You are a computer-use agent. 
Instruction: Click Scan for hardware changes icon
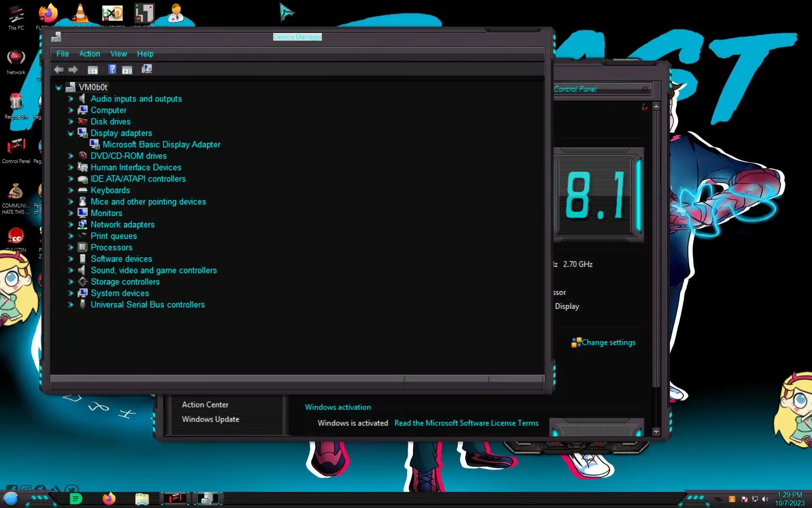(147, 69)
